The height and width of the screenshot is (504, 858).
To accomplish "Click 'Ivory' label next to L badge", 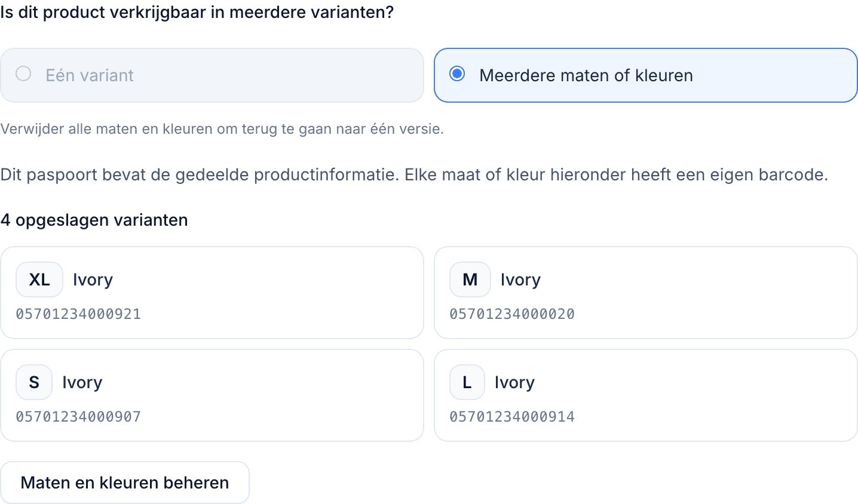I will point(514,382).
